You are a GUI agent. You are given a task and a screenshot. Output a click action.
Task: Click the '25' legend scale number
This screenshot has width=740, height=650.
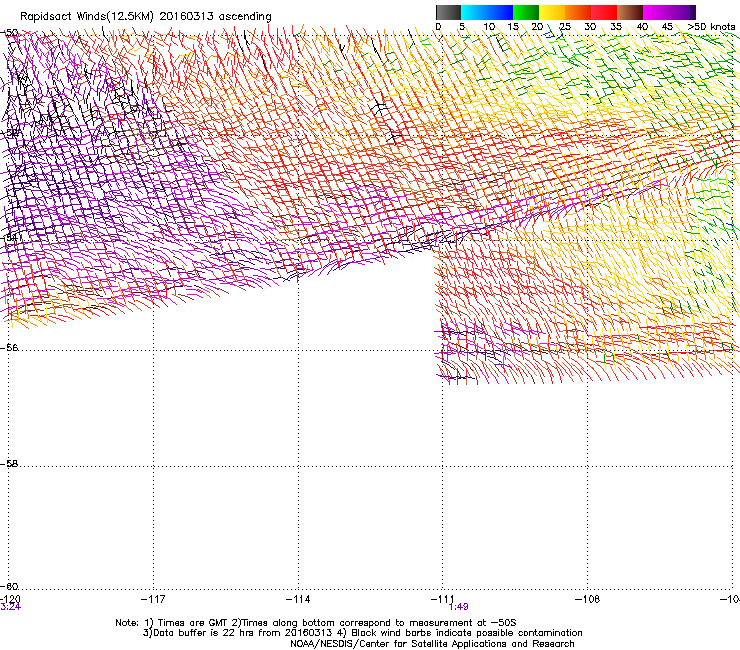pos(564,27)
